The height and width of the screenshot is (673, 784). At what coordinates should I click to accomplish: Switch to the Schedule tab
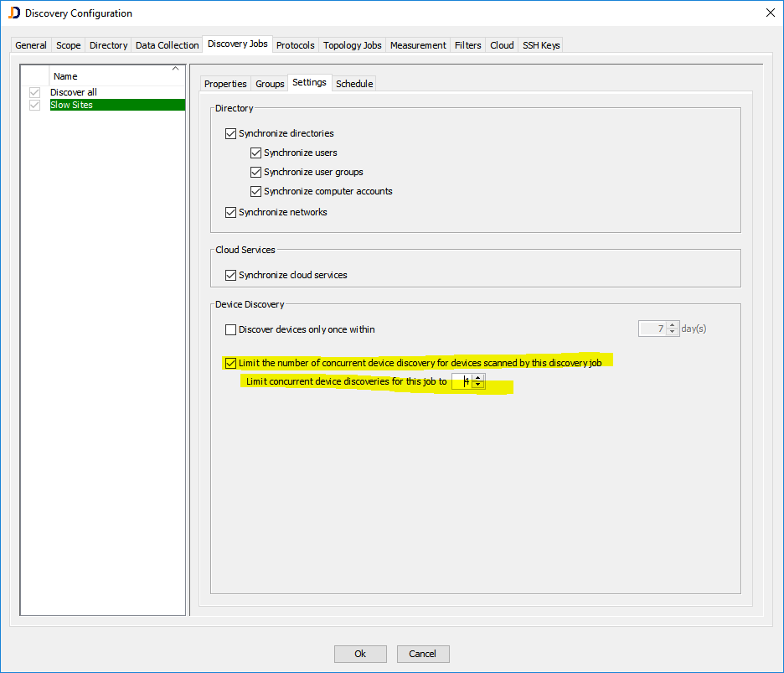click(x=353, y=83)
